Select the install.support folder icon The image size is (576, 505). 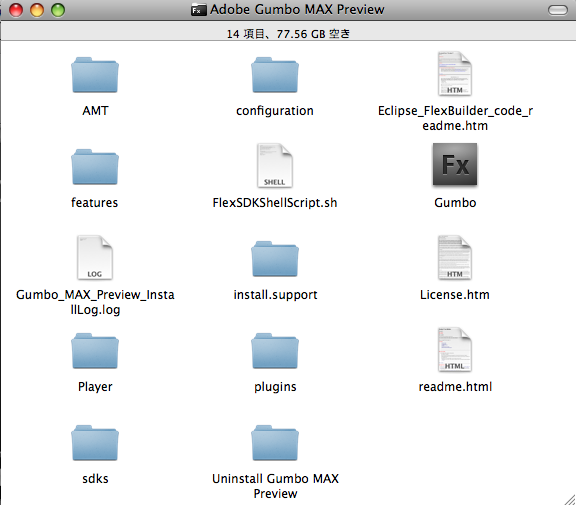pos(275,259)
